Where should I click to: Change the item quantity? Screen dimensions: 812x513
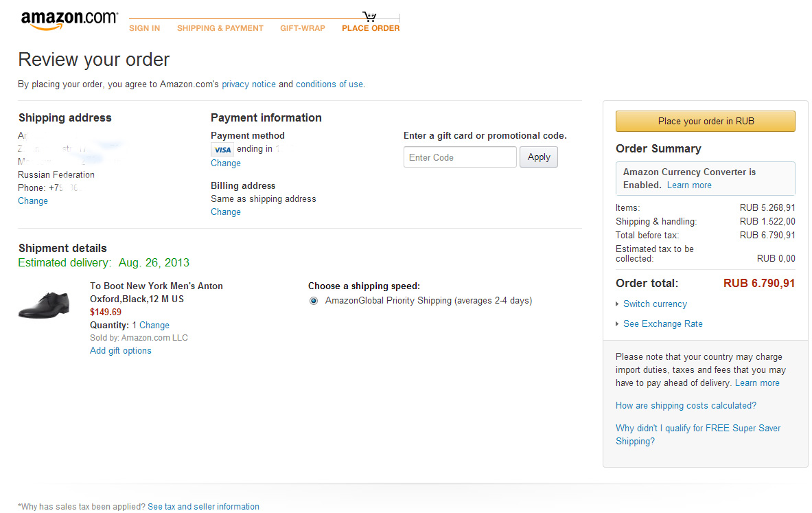pyautogui.click(x=154, y=326)
